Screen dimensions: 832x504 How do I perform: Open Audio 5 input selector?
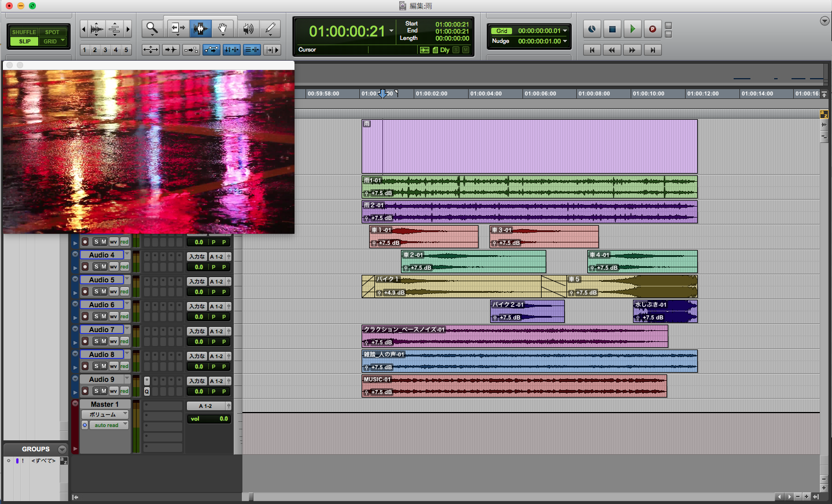click(x=197, y=281)
